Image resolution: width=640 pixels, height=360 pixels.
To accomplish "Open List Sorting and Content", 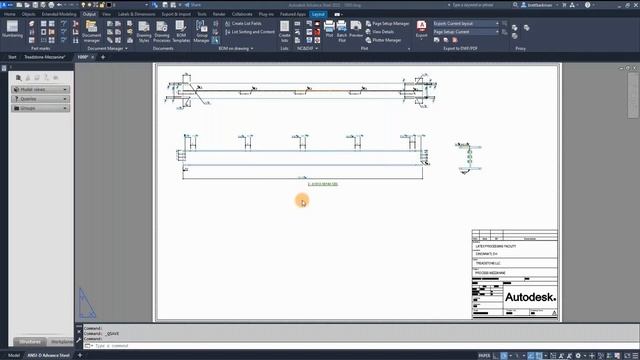I will pos(250,32).
